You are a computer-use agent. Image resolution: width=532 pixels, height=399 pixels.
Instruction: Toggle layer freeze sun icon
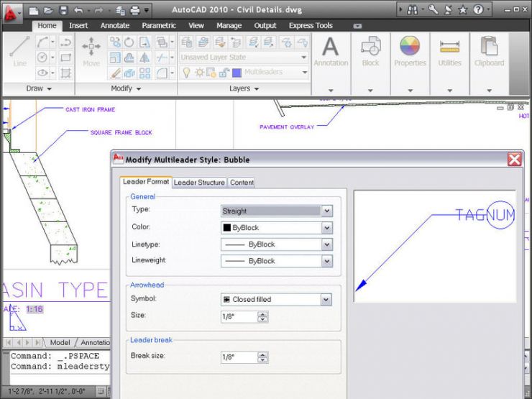pyautogui.click(x=199, y=73)
